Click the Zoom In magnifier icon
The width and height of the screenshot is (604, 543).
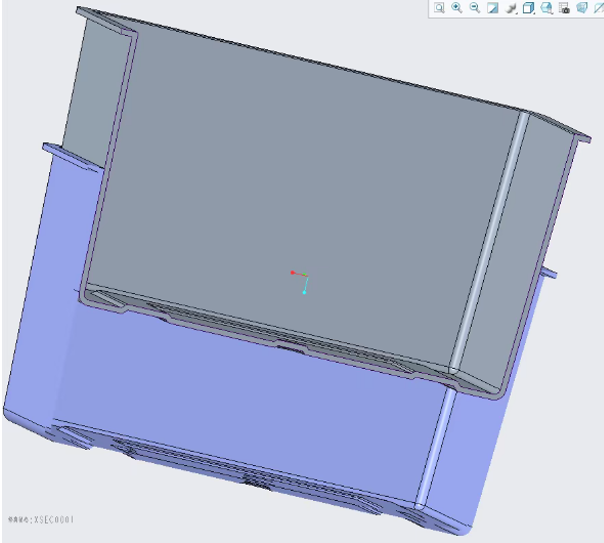(x=456, y=8)
